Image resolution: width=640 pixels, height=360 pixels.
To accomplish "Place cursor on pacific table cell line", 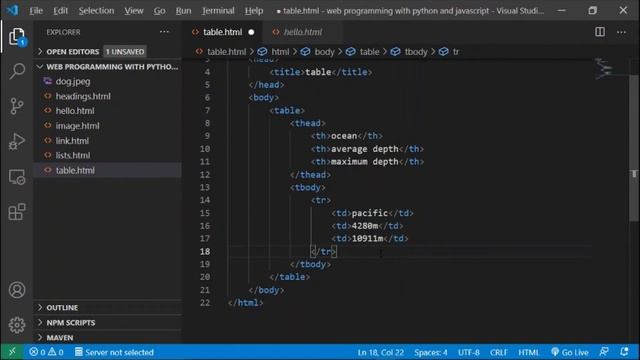I will pyautogui.click(x=372, y=213).
